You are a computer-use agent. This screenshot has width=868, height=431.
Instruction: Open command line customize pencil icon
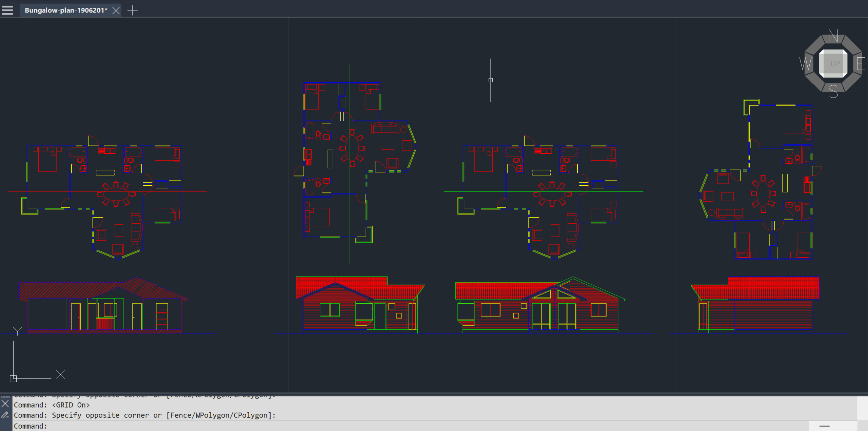coord(5,415)
